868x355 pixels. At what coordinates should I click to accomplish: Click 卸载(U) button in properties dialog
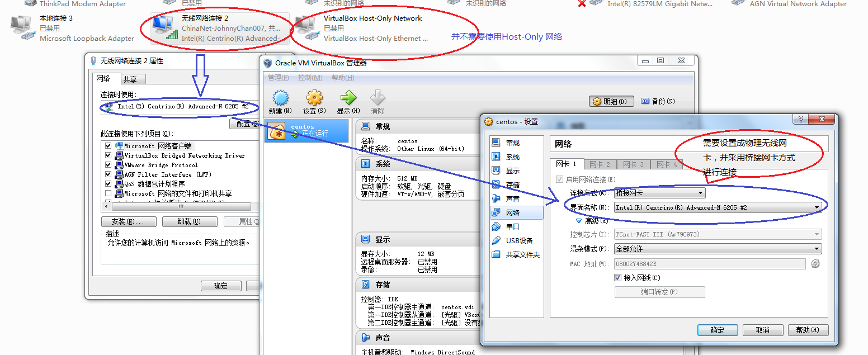click(189, 221)
